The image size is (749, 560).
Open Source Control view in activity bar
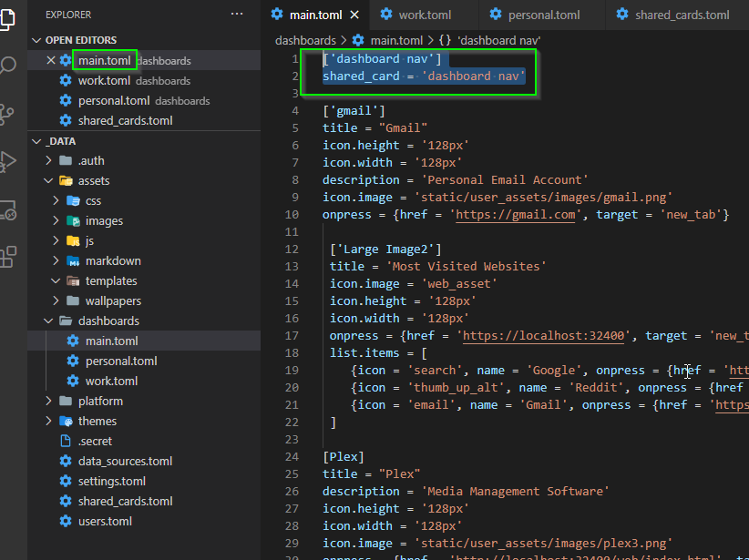(6, 115)
